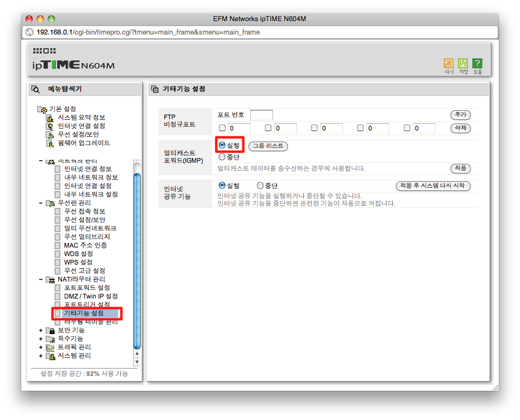The height and width of the screenshot is (420, 520).
Task: Click the browser address bar URL
Action: click(x=148, y=32)
